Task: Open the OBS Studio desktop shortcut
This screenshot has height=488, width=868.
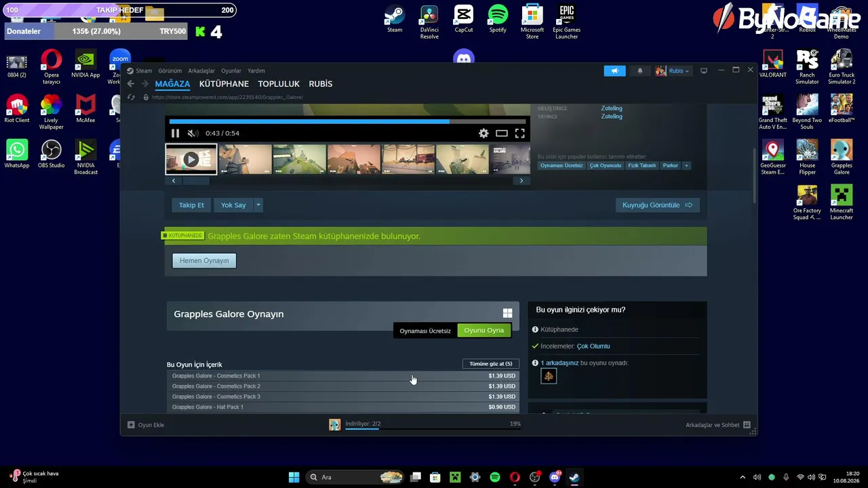Action: (x=52, y=155)
